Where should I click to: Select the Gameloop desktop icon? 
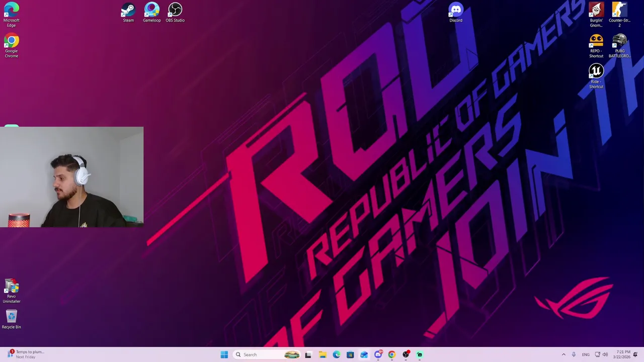pyautogui.click(x=151, y=13)
